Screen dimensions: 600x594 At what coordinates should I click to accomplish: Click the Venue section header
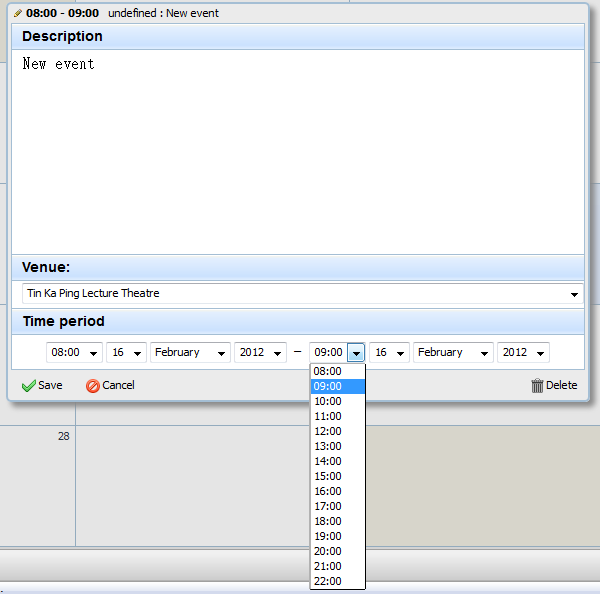(x=298, y=267)
